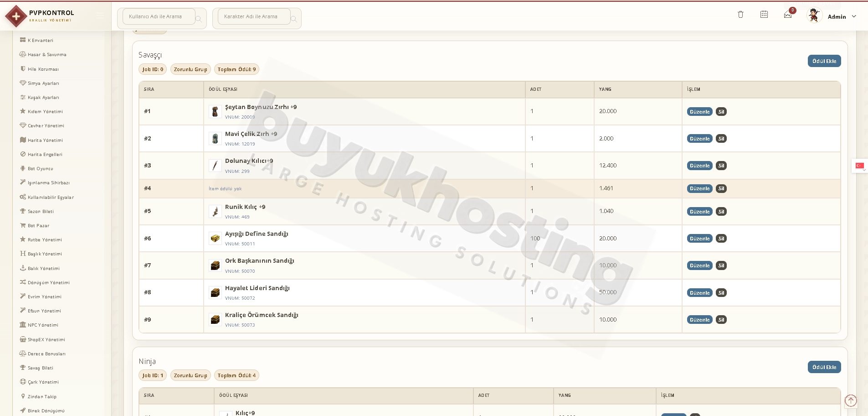Open the Admin account dropdown arrow
The height and width of the screenshot is (416, 868).
click(x=854, y=16)
